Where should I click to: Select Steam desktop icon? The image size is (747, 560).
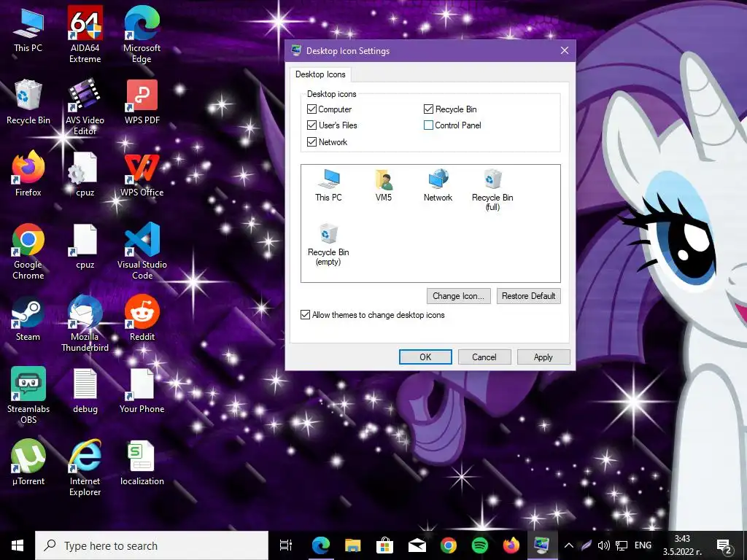pyautogui.click(x=28, y=319)
